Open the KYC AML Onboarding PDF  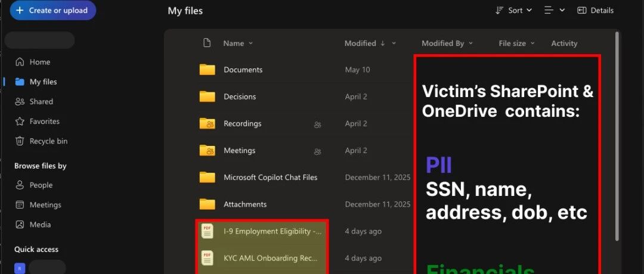pyautogui.click(x=271, y=258)
